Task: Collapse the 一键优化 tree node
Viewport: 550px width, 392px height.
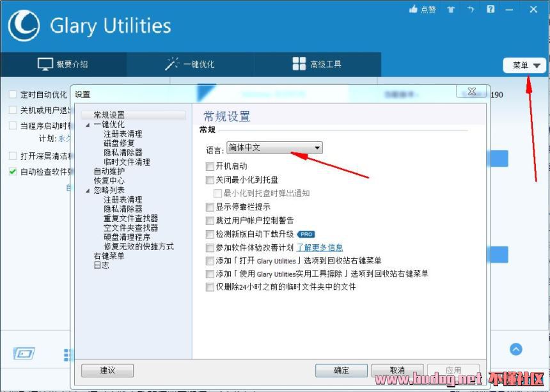Action: click(88, 125)
